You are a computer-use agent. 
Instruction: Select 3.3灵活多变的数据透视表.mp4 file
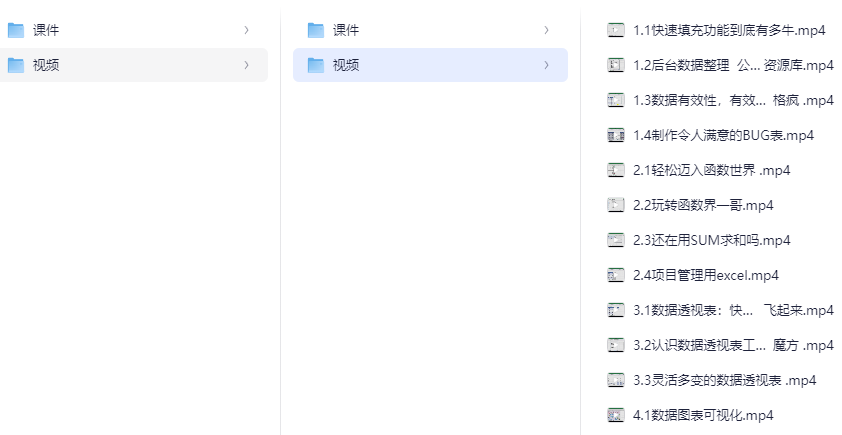(724, 380)
